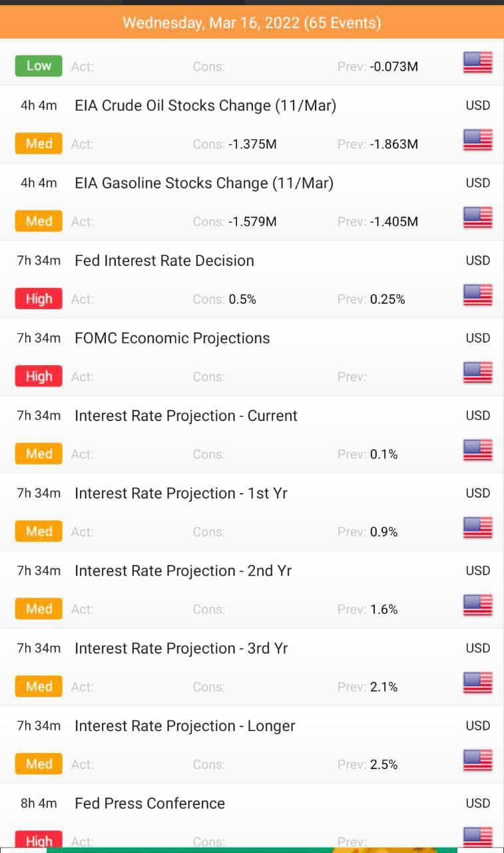
Task: Open the EIA Gasoline Stocks Change event
Action: [204, 183]
